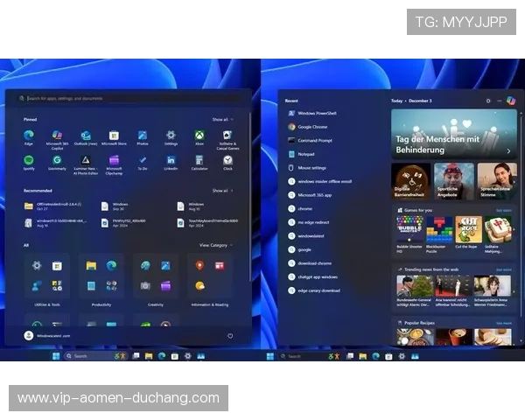Open the Edge app in Pinned
The width and height of the screenshot is (525, 420).
coord(29,136)
